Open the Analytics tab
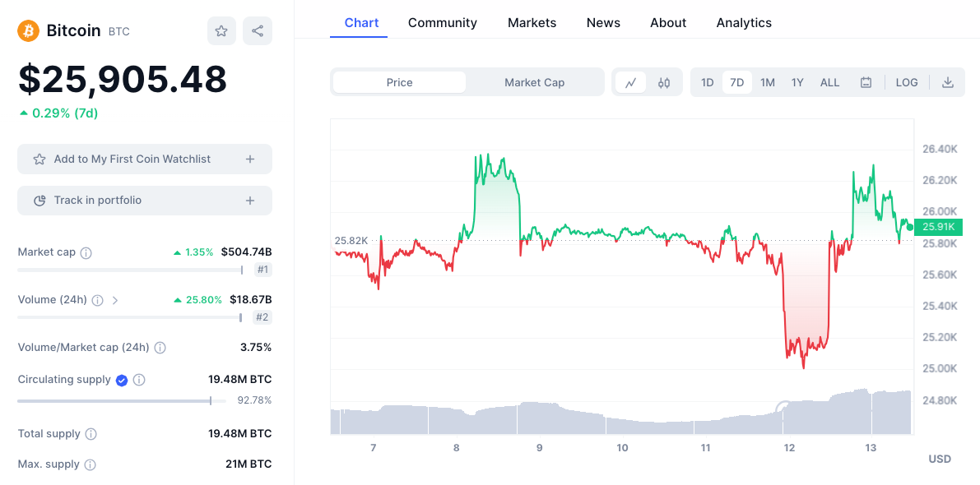The height and width of the screenshot is (485, 980). click(744, 23)
